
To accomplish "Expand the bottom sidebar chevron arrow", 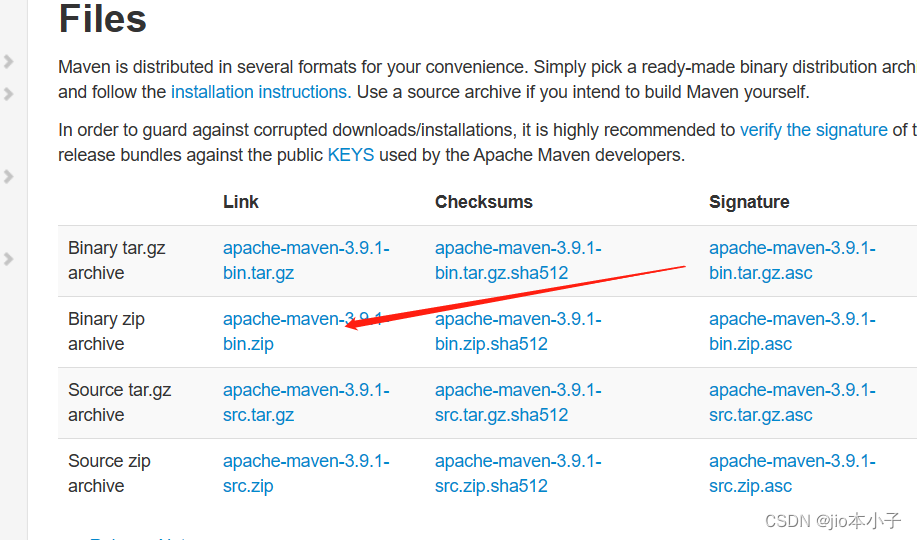I will click(8, 259).
